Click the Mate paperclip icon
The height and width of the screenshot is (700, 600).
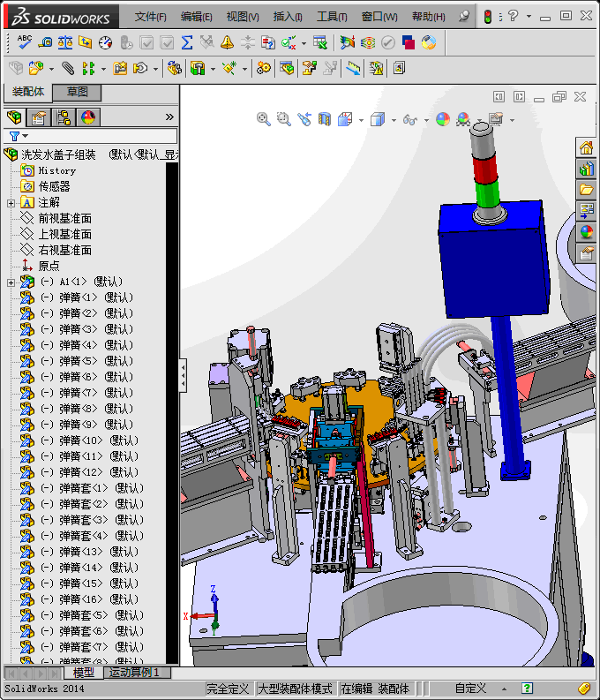[x=68, y=68]
